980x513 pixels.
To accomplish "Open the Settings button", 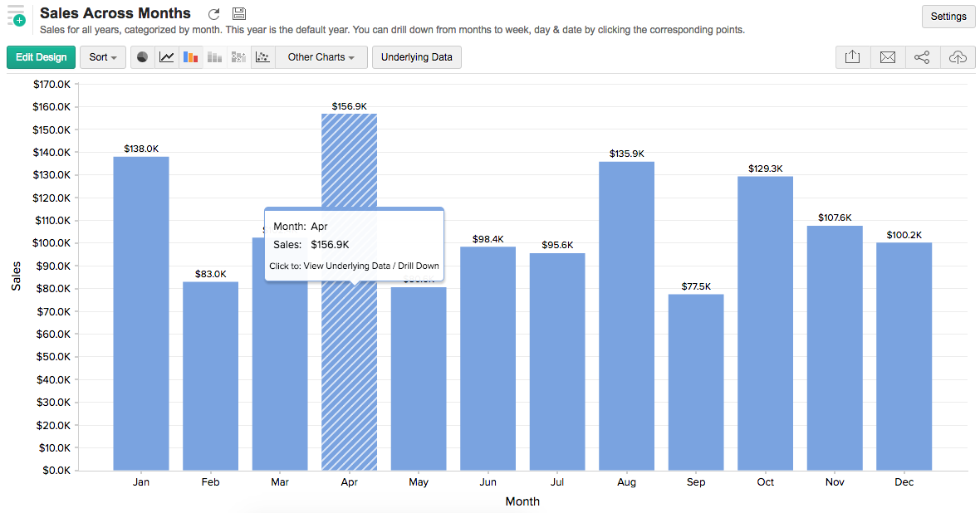I will pos(948,17).
